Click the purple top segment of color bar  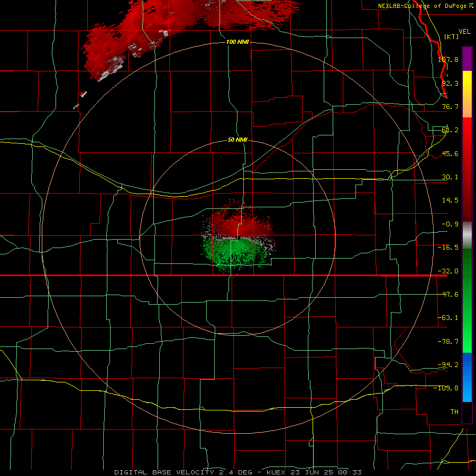tap(467, 59)
